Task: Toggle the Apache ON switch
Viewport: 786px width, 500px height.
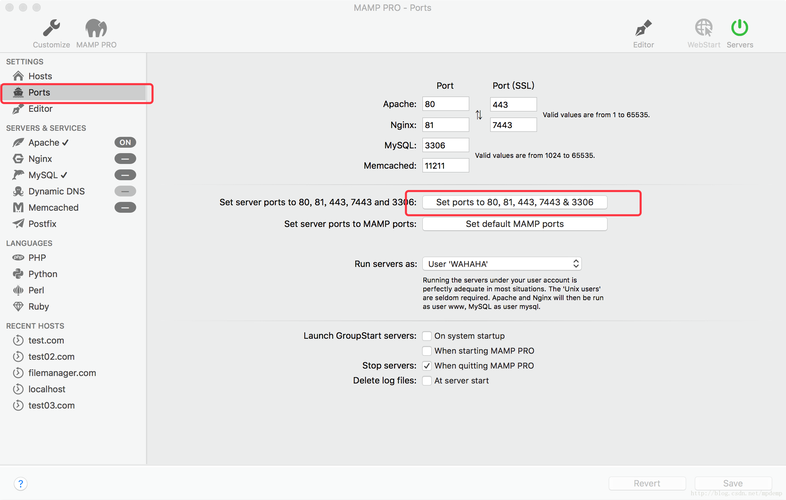Action: (x=125, y=143)
